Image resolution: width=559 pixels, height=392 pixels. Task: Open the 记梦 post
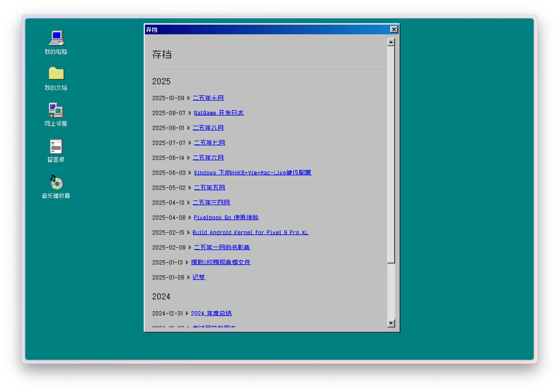[x=199, y=277]
